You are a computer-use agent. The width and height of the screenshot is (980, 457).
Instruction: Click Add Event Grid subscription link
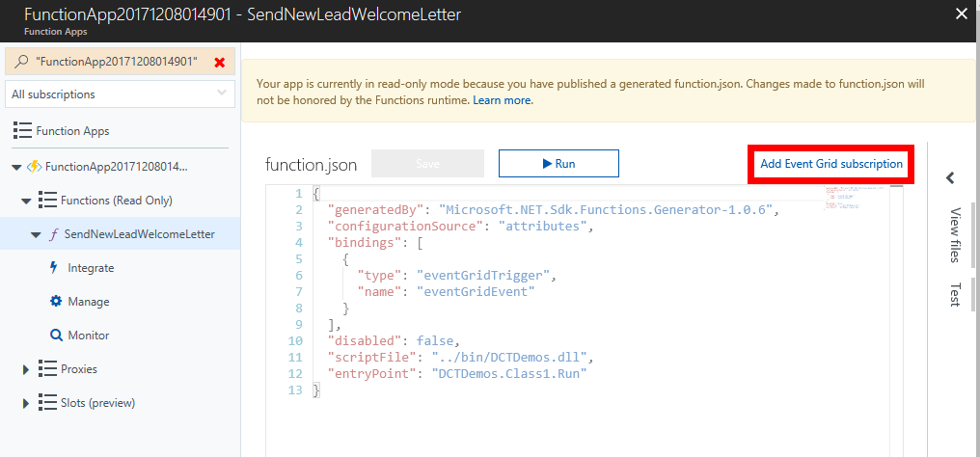pos(831,164)
